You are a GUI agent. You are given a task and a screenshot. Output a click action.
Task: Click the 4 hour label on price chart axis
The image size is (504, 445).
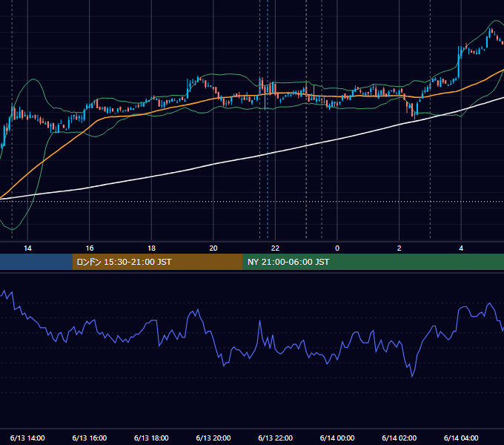pos(461,248)
